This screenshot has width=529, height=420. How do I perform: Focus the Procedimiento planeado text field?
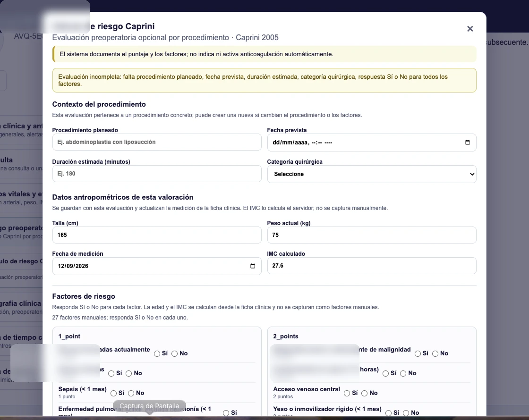coord(156,142)
